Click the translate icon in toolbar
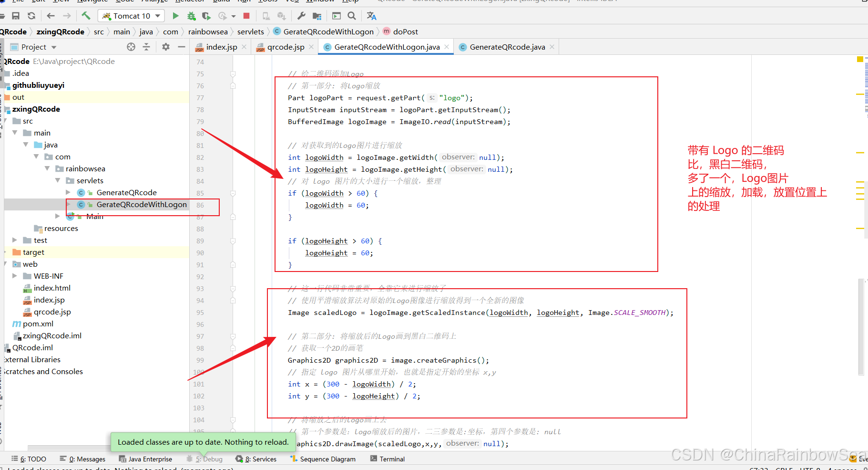Viewport: 868px width, 470px height. click(372, 16)
